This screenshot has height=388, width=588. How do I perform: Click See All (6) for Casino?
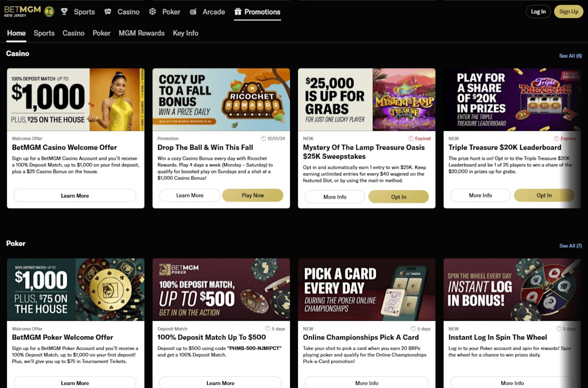(570, 56)
